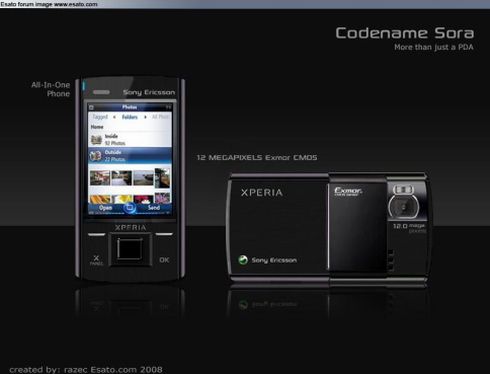This screenshot has width=490, height=374.
Task: Click the small icon left of Photos title
Action: tap(91, 107)
